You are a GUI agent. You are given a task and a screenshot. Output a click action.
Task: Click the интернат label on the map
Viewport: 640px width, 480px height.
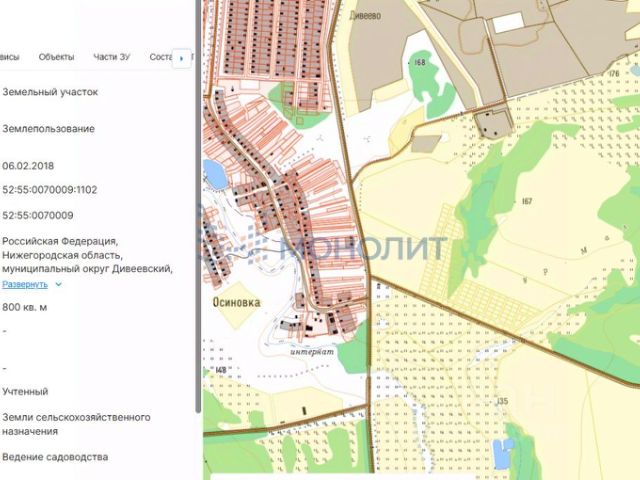point(312,352)
